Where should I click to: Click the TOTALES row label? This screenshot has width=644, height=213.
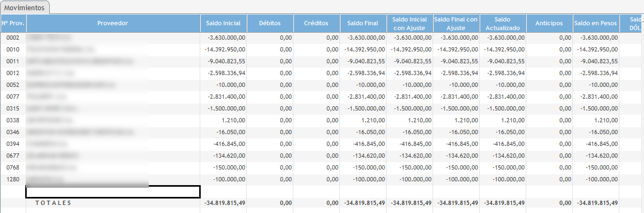[53, 203]
